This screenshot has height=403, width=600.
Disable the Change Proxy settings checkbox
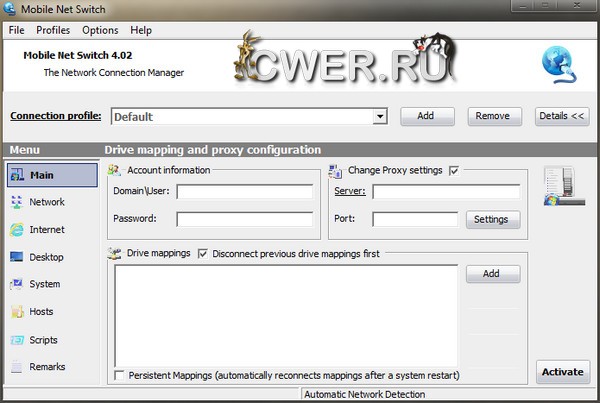454,171
